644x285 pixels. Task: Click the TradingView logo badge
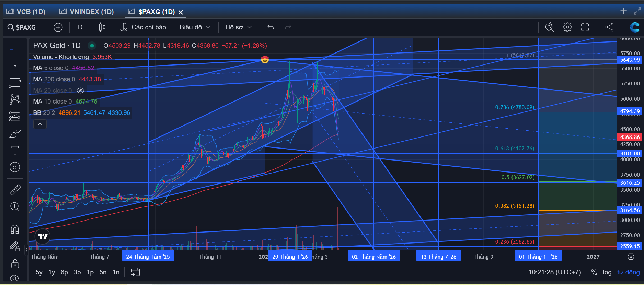point(43,237)
